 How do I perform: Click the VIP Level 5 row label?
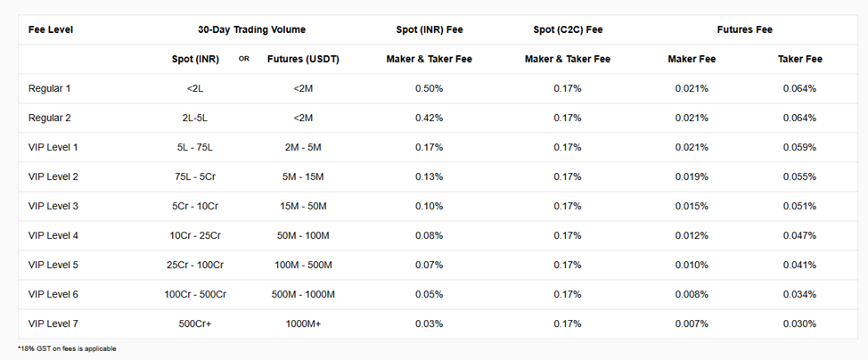tap(53, 265)
